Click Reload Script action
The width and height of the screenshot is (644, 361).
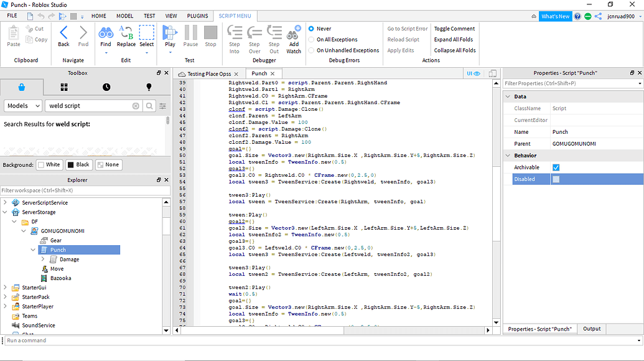403,39
